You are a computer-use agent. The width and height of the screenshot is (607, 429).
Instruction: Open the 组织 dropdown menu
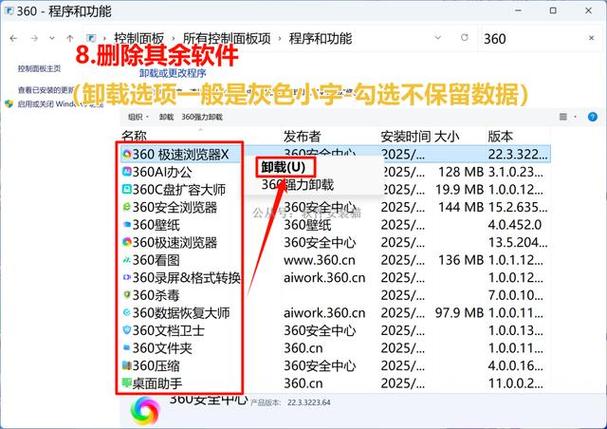(x=138, y=117)
